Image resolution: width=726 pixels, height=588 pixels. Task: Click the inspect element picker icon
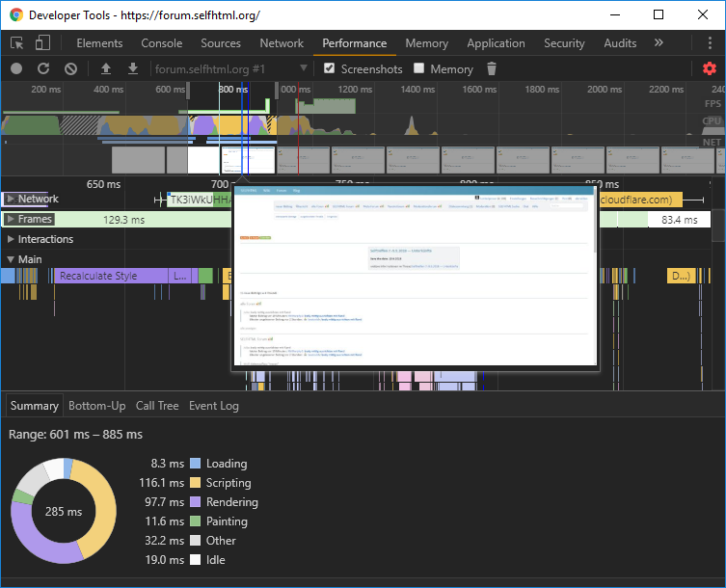[17, 43]
